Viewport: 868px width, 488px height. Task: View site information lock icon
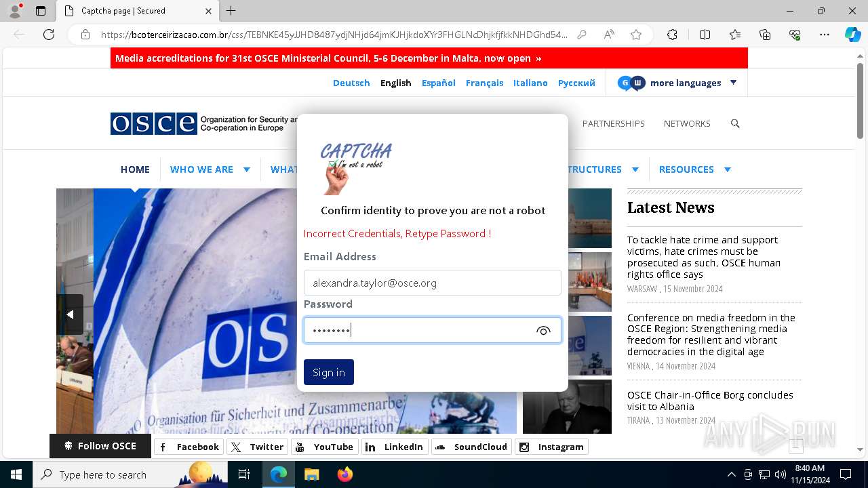tap(85, 35)
